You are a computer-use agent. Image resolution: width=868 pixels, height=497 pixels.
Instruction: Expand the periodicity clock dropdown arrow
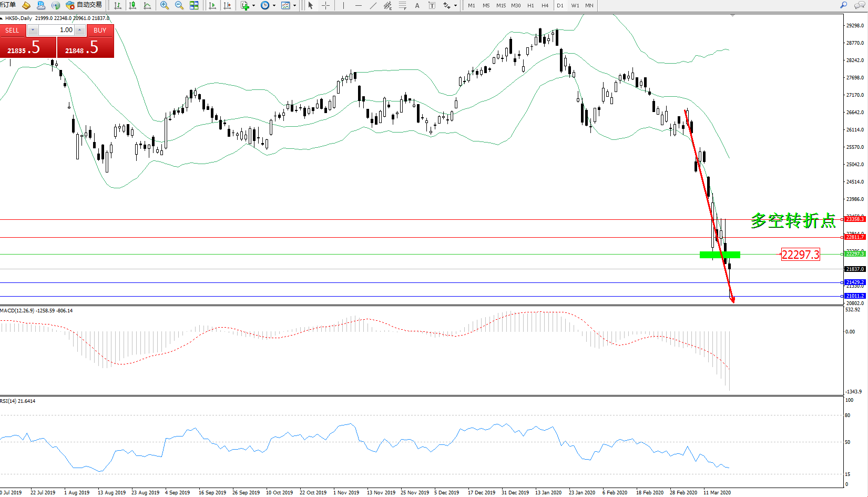(x=274, y=5)
